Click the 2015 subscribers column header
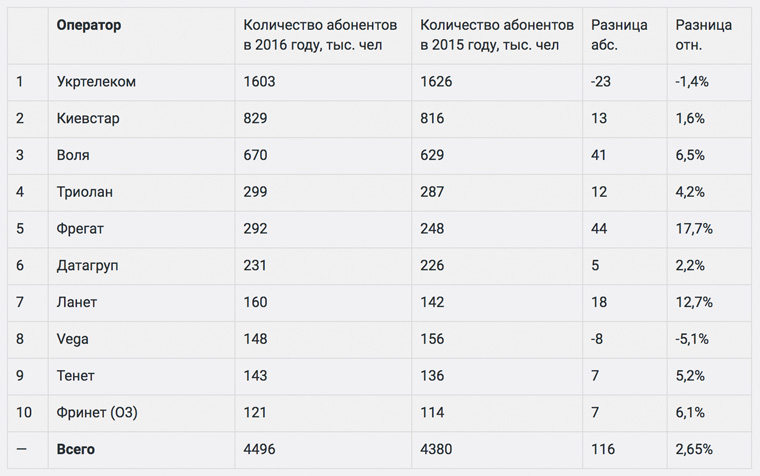 496,35
